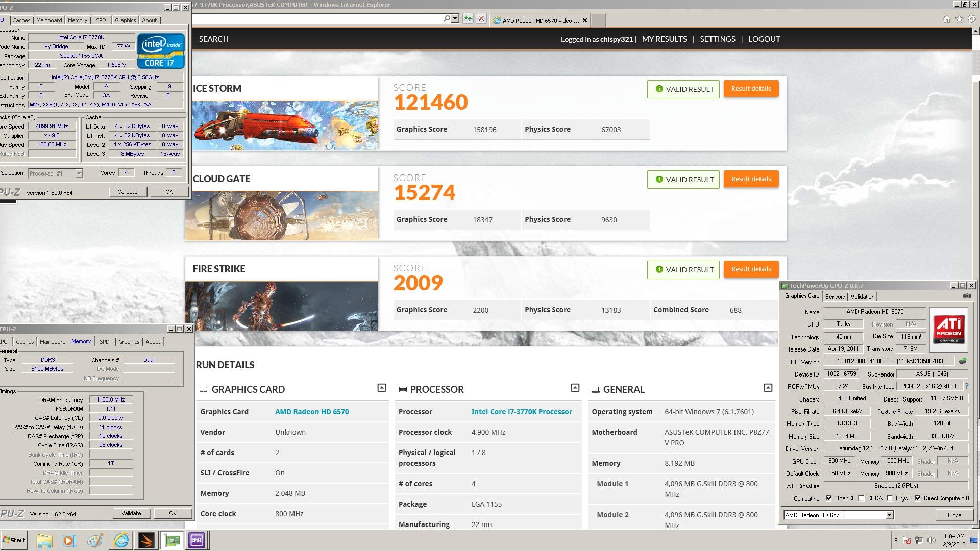Open the SPD tab in top CPU-Z

click(101, 20)
